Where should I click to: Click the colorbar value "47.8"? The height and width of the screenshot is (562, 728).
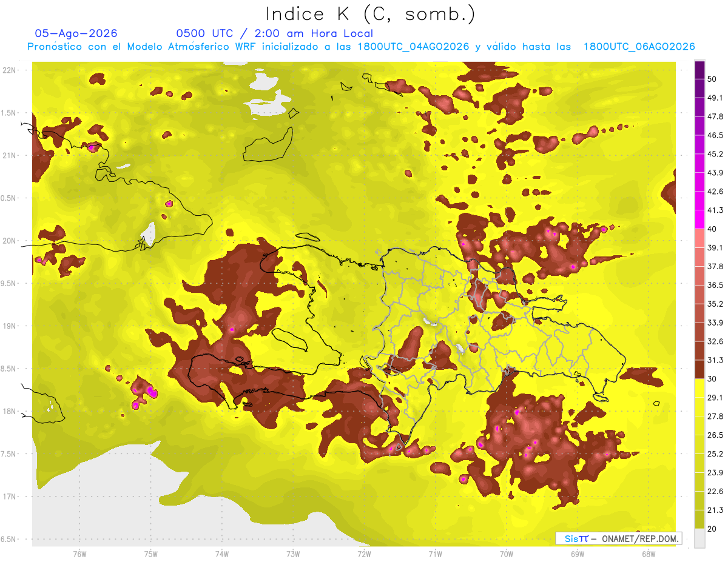click(715, 116)
